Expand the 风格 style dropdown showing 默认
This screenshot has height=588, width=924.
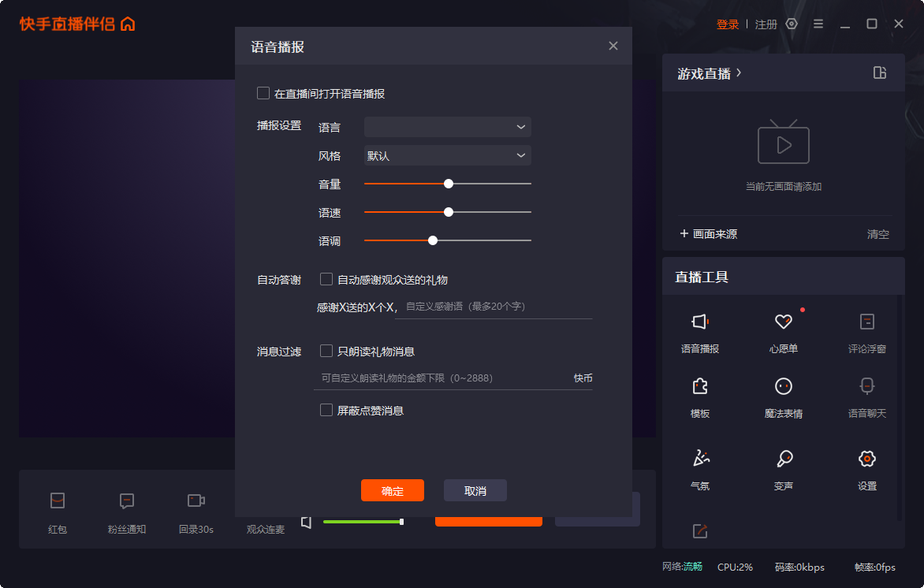click(447, 155)
